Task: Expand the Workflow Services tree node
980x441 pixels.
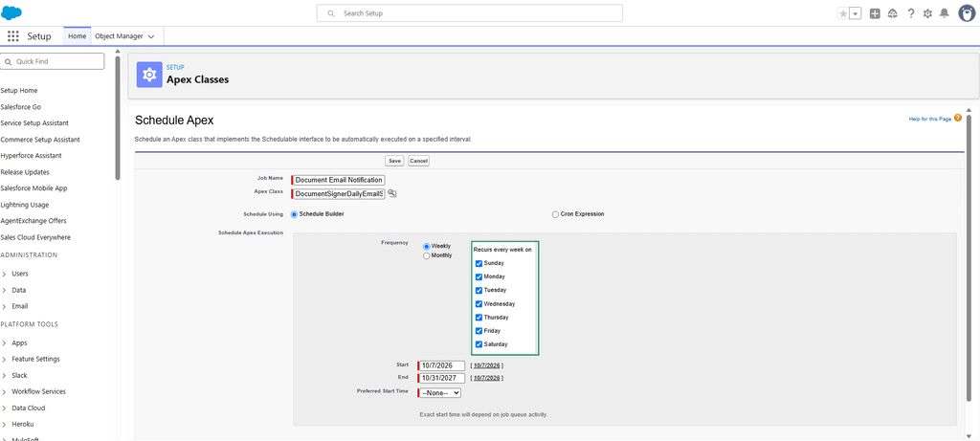Action: [x=5, y=392]
